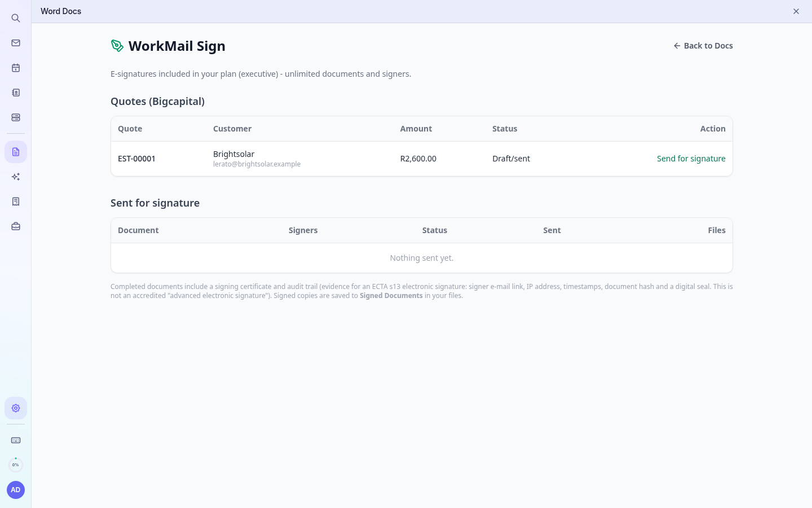Click the Sent column header
This screenshot has height=508, width=812.
[x=552, y=230]
